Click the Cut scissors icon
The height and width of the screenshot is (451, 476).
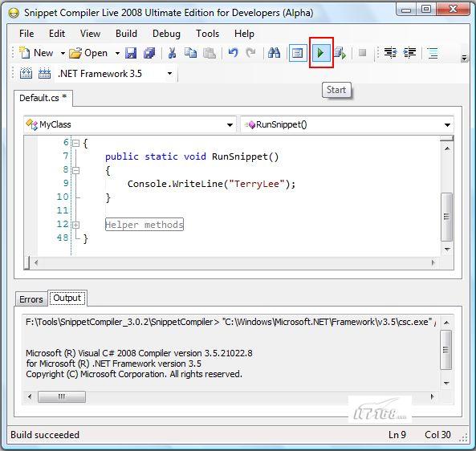point(172,53)
